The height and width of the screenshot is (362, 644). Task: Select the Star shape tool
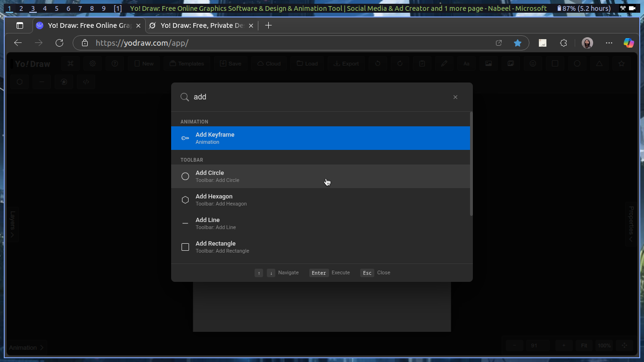click(x=621, y=63)
